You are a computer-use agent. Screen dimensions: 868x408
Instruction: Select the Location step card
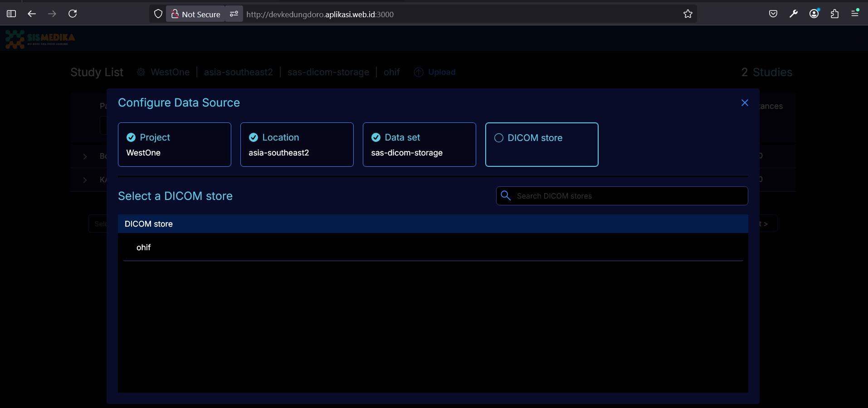click(x=297, y=145)
